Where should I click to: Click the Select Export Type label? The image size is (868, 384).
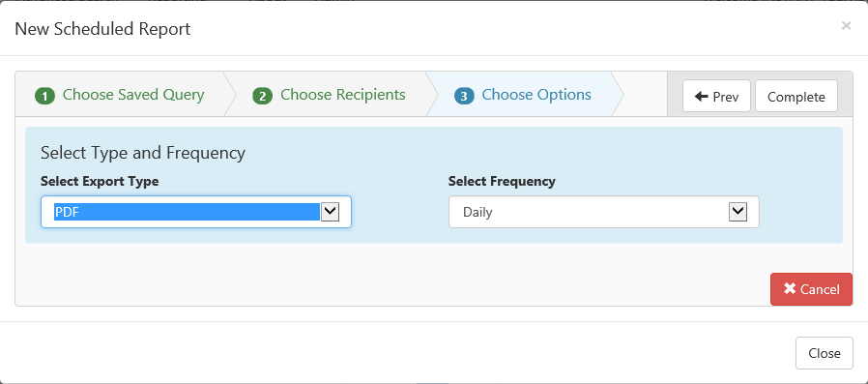click(100, 181)
